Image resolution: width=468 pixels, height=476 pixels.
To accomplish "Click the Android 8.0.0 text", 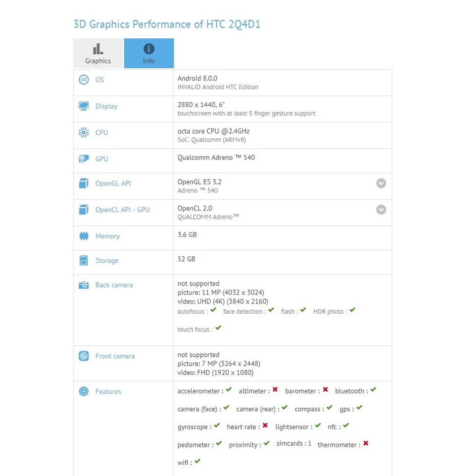I will tap(197, 79).
